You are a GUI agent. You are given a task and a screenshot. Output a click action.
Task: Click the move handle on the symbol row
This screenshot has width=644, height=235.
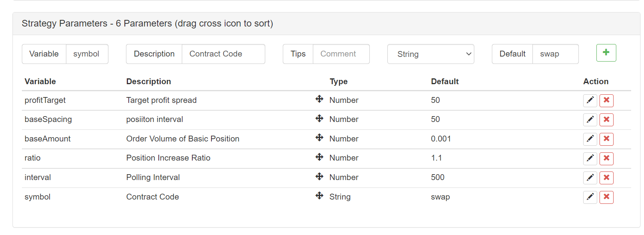tap(319, 196)
